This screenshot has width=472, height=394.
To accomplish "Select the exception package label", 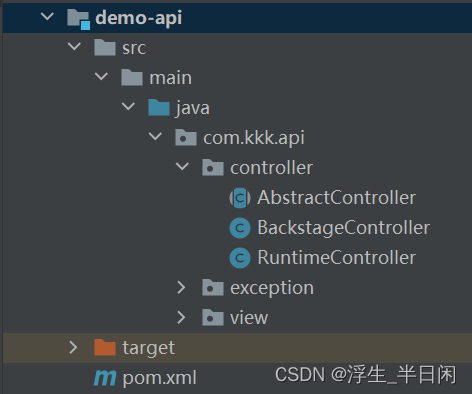I will [272, 288].
